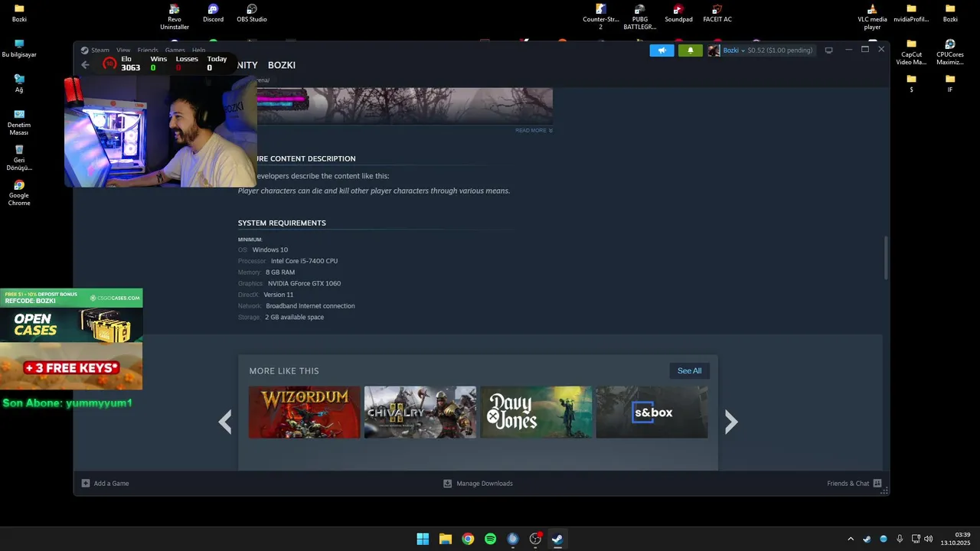Open Revo Uninstaller desktop shortcut
Screen dimensions: 980x551
point(175,17)
